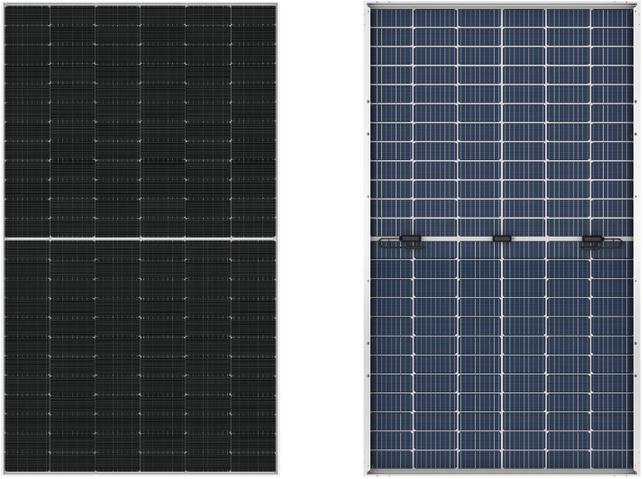Image resolution: width=643 pixels, height=479 pixels.
Task: Click the left junction box on blue panel
Action: tap(410, 238)
